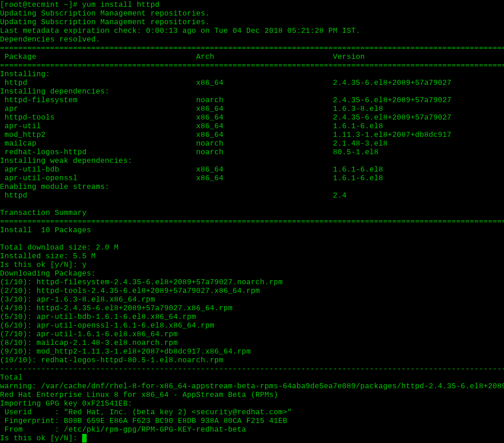Screen dimensions: 504x443
Task: Click version '2.1.48-3.el8' of mailcap
Action: tap(360, 143)
